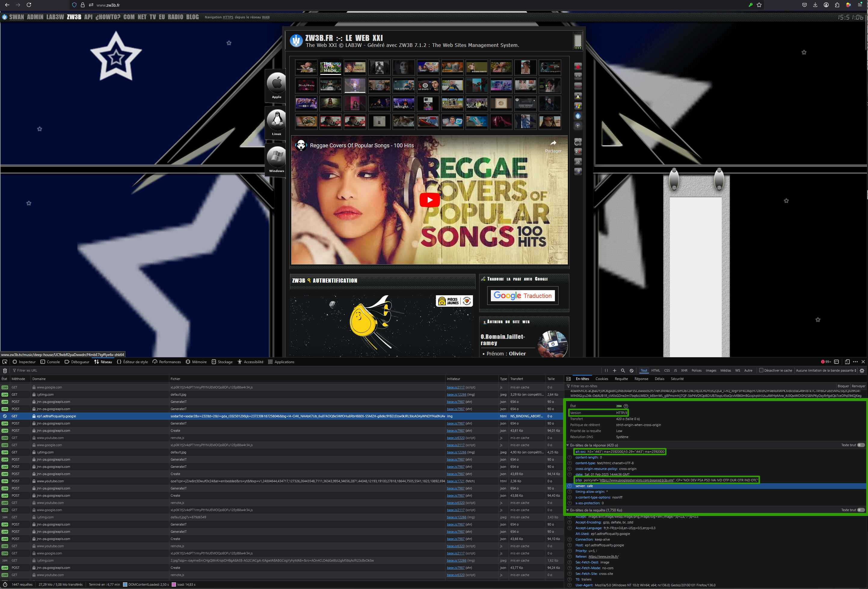Filter requests by XHR type
The height and width of the screenshot is (589, 868).
point(684,371)
